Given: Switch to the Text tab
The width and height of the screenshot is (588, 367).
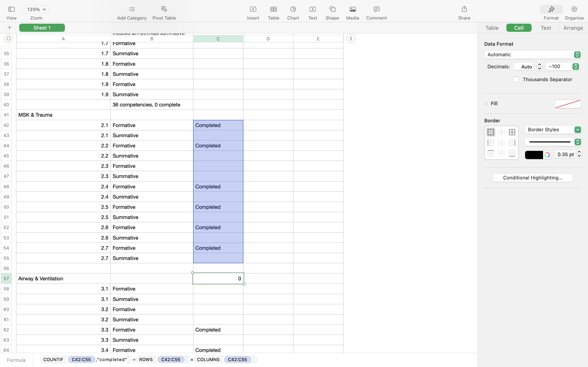Looking at the screenshot, I should point(546,28).
